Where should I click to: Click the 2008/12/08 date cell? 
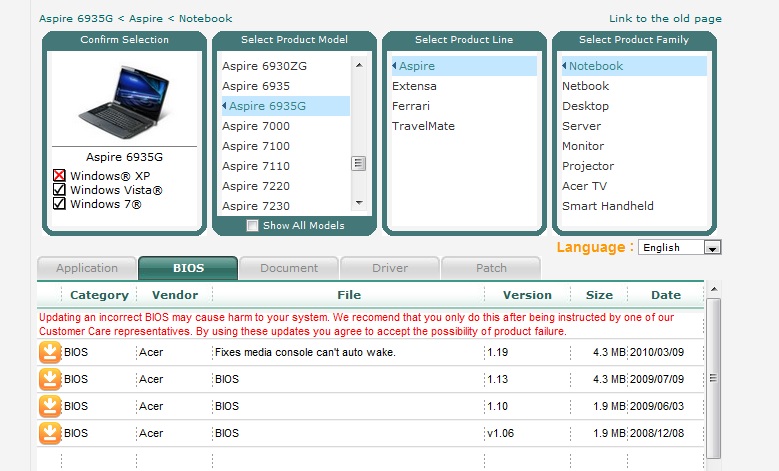(657, 433)
